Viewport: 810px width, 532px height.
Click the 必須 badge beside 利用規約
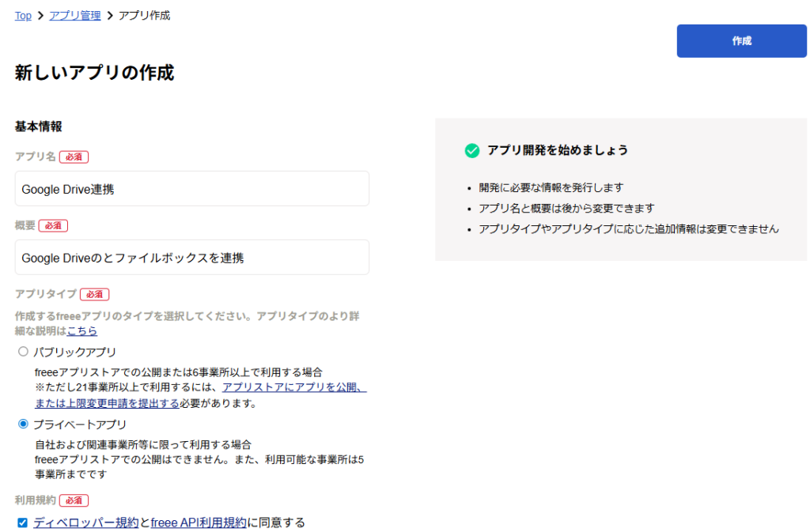tap(74, 500)
